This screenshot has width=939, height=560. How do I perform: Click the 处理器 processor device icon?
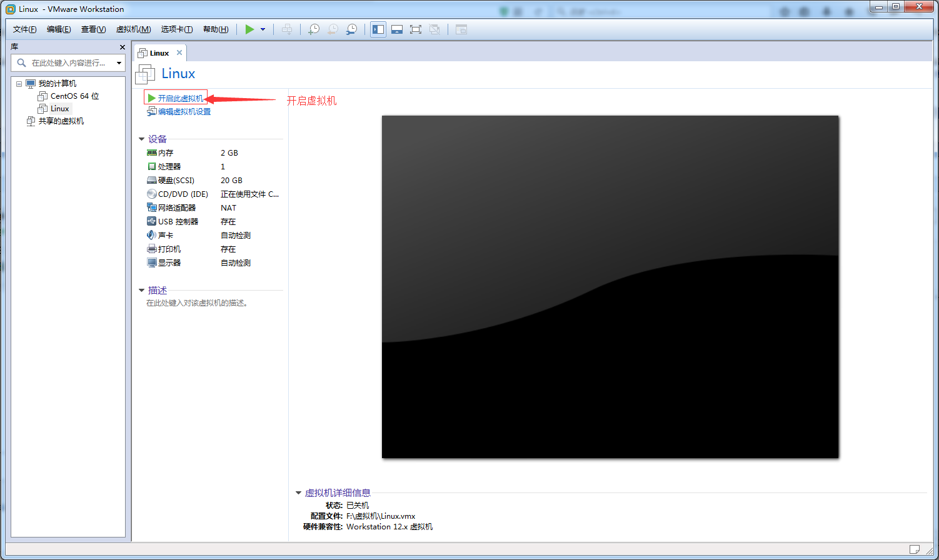pyautogui.click(x=151, y=166)
